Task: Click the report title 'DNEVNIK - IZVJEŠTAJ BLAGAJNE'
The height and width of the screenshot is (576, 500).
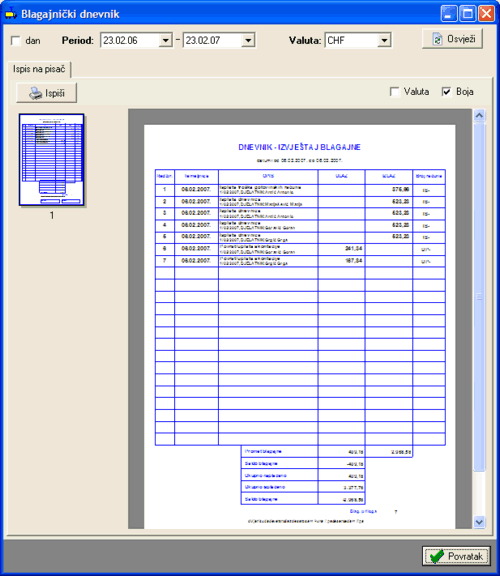Action: click(x=299, y=147)
